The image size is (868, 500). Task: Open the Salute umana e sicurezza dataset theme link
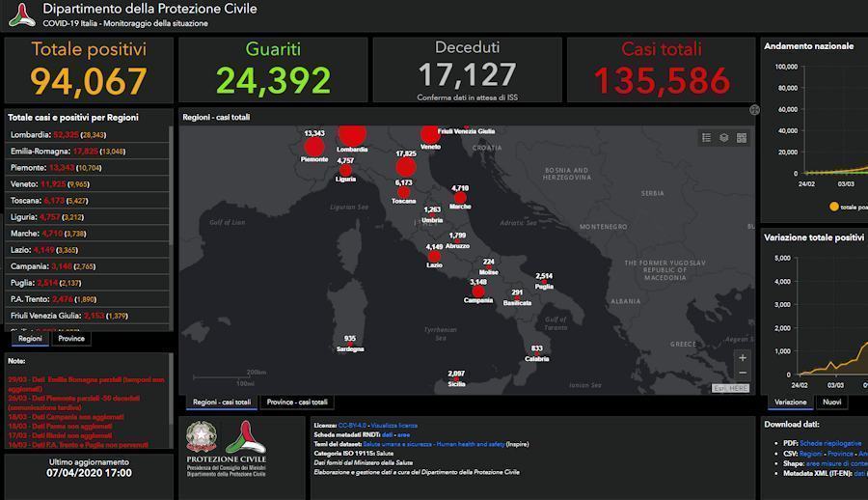point(433,444)
